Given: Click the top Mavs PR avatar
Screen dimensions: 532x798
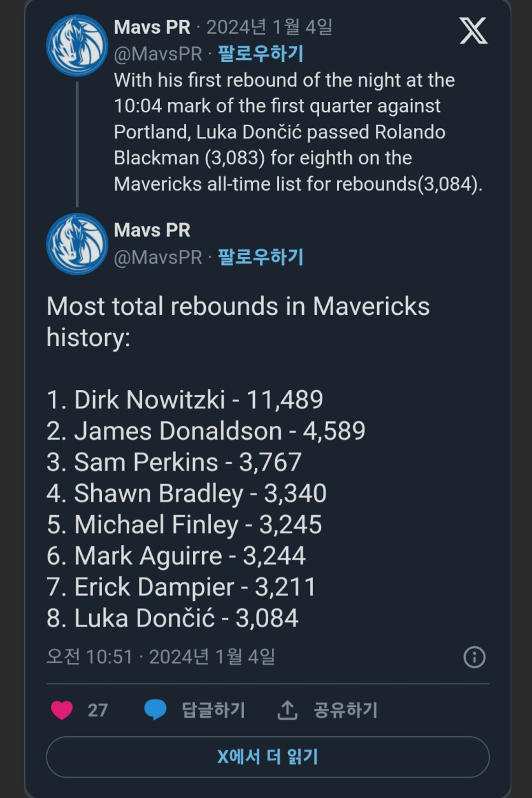Looking at the screenshot, I should (77, 46).
